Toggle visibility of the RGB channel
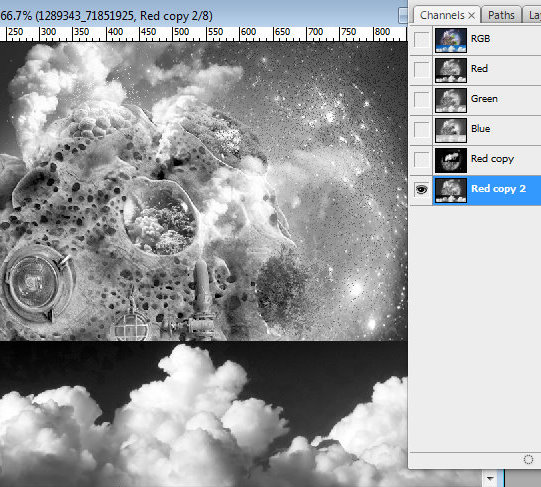 (421, 39)
